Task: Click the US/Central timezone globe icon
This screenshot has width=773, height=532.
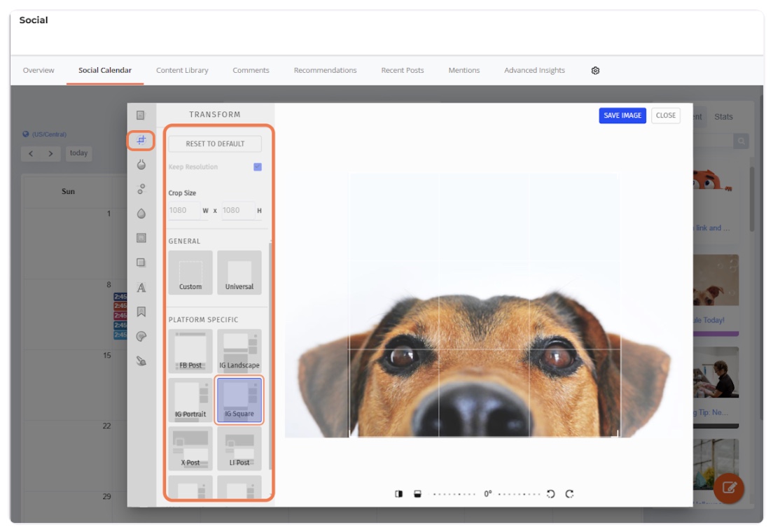Action: coord(26,134)
